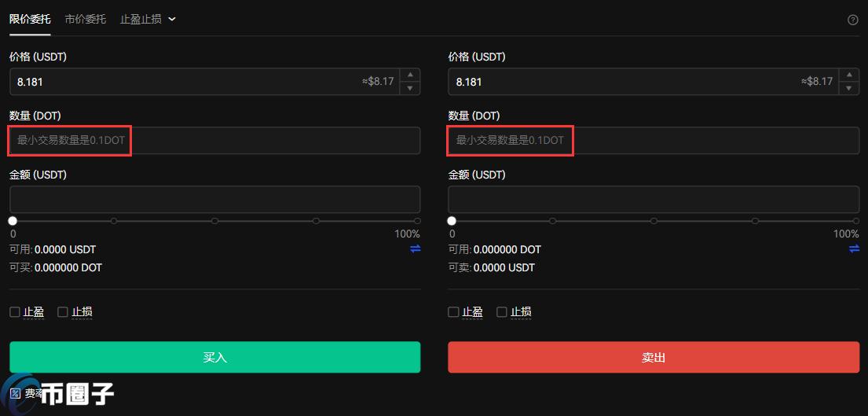Image resolution: width=868 pixels, height=416 pixels.
Task: Click the help question mark icon
Action: 852,20
